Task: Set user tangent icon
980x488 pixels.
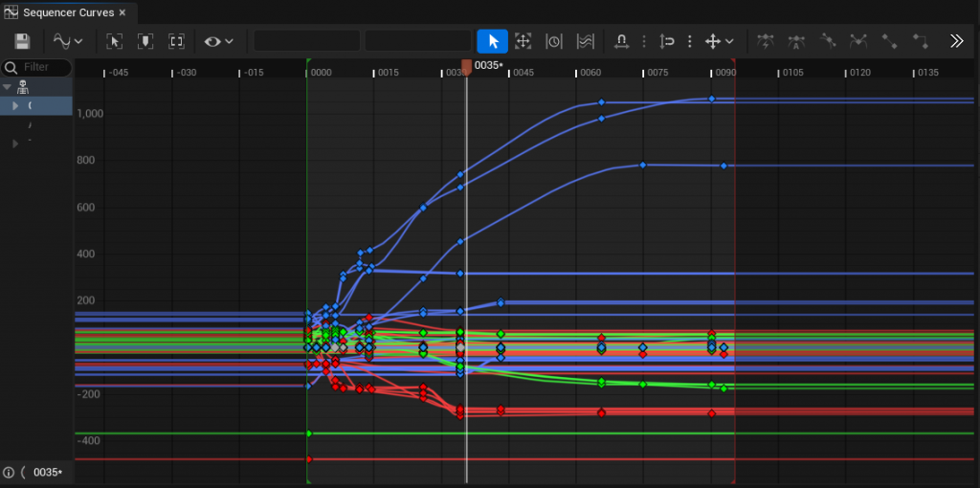Action: coord(828,41)
